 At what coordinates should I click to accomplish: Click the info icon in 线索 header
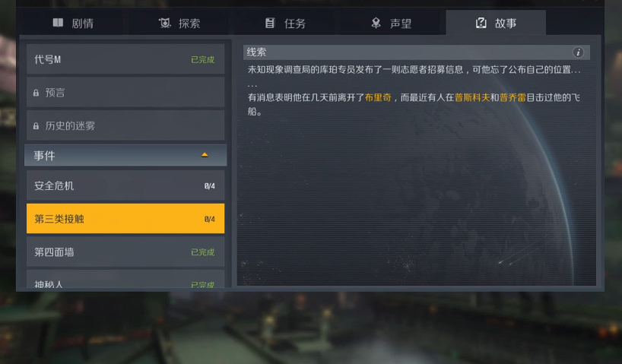[x=578, y=52]
